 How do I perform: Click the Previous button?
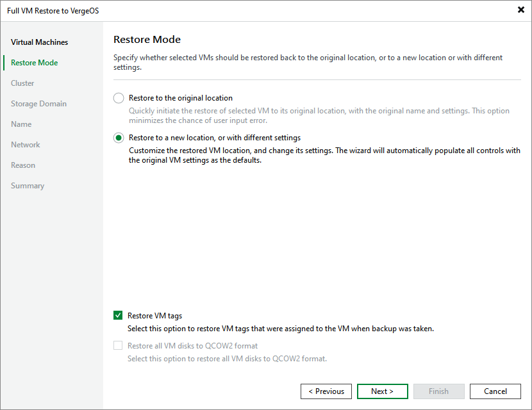(326, 391)
